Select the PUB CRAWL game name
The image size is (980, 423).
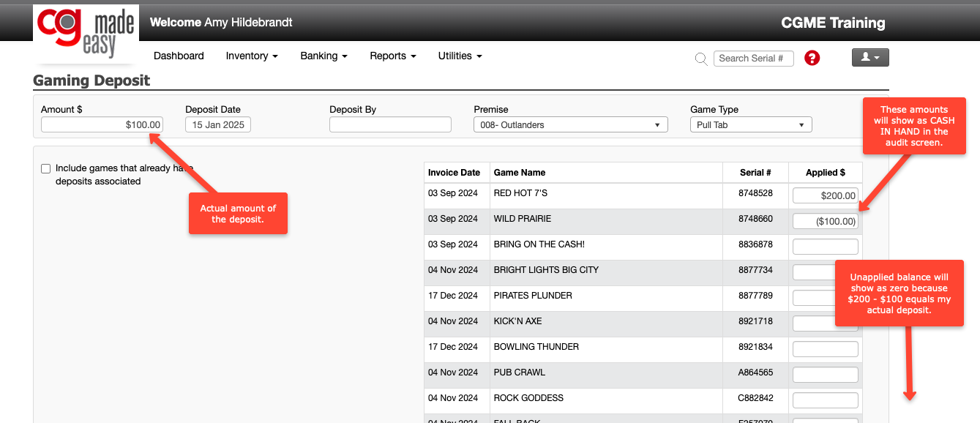pyautogui.click(x=520, y=373)
